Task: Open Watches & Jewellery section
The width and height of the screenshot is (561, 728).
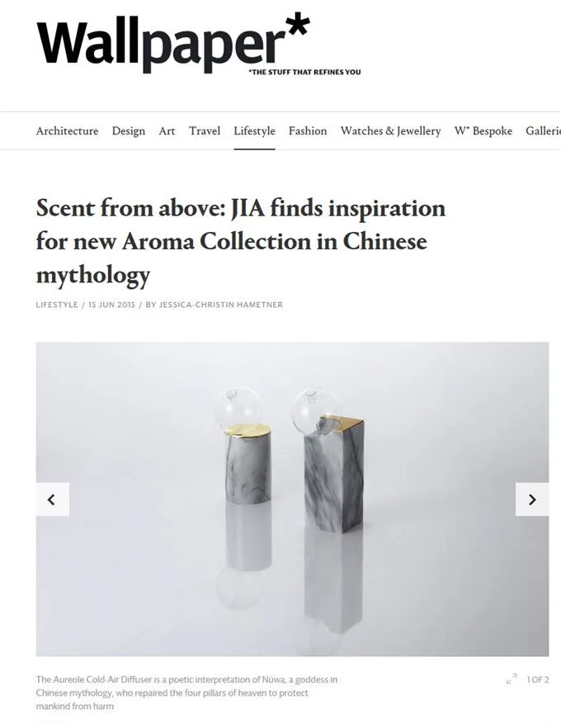Action: pyautogui.click(x=391, y=131)
